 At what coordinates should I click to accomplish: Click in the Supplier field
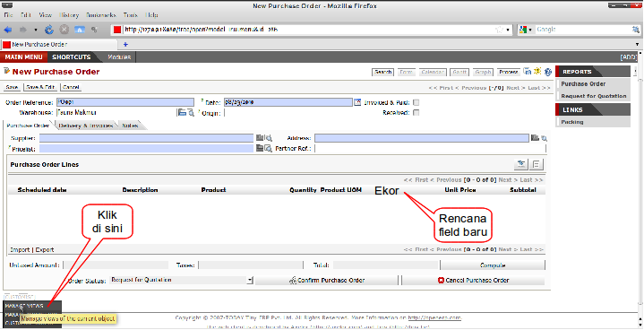146,138
